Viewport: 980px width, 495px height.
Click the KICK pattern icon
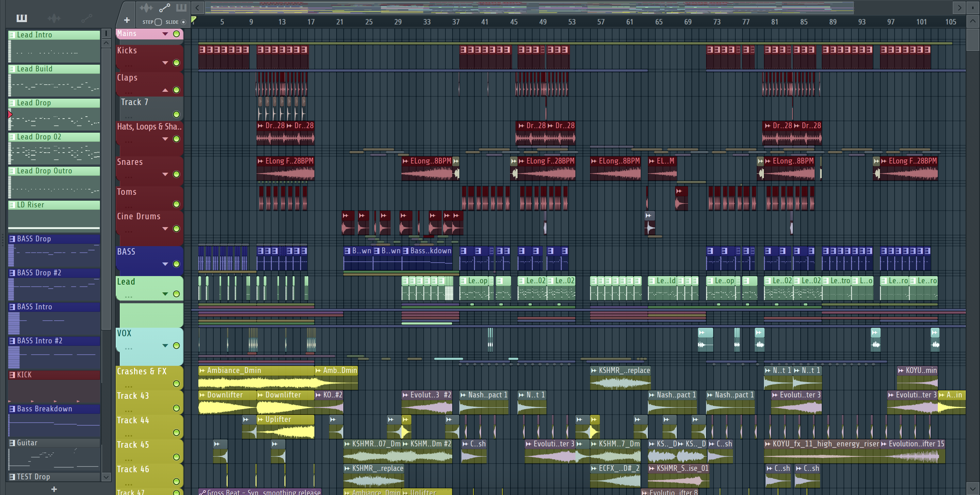[12, 375]
